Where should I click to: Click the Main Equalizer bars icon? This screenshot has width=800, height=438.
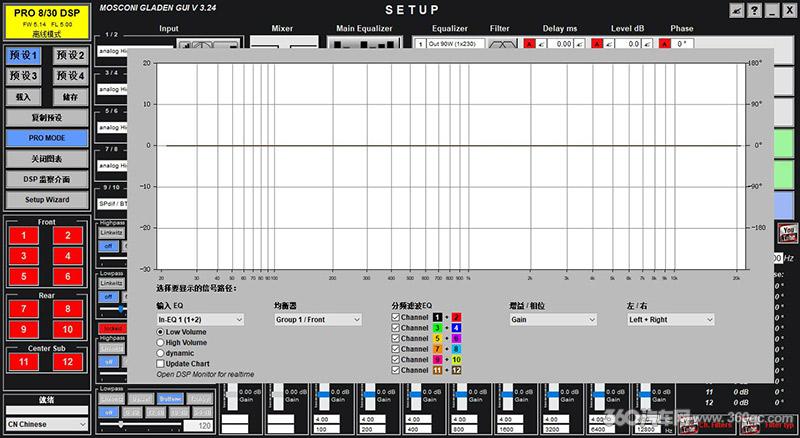pyautogui.click(x=364, y=43)
